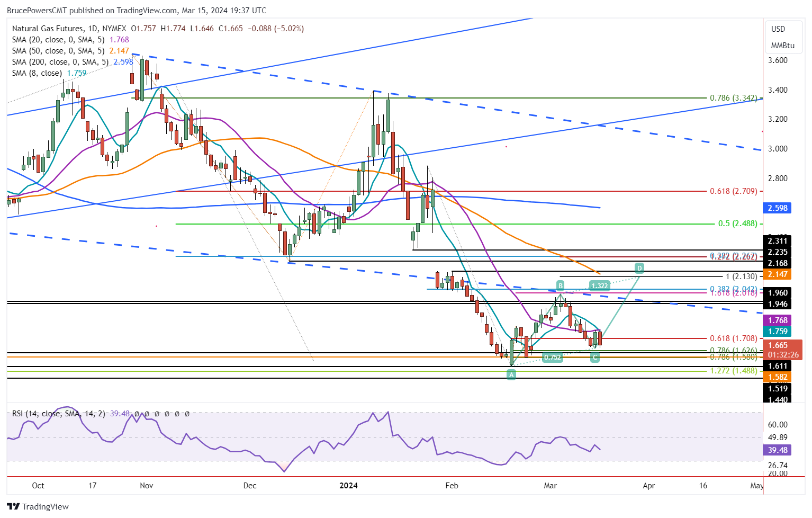Select the pattern point A marker

point(511,374)
